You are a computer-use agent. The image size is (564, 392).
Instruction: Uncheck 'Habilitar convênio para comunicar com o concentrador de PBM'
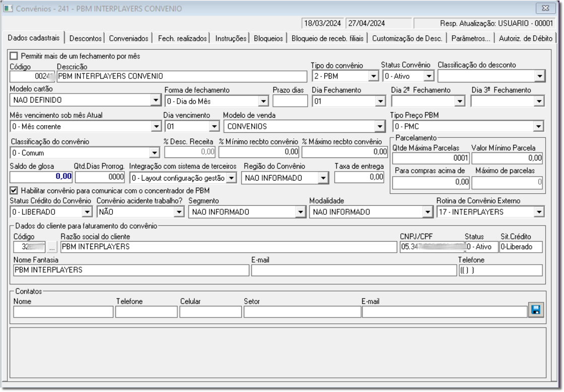14,190
